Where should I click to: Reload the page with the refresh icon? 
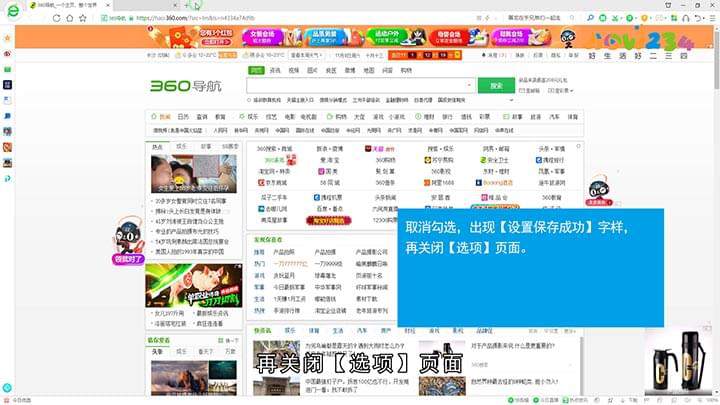coord(56,18)
